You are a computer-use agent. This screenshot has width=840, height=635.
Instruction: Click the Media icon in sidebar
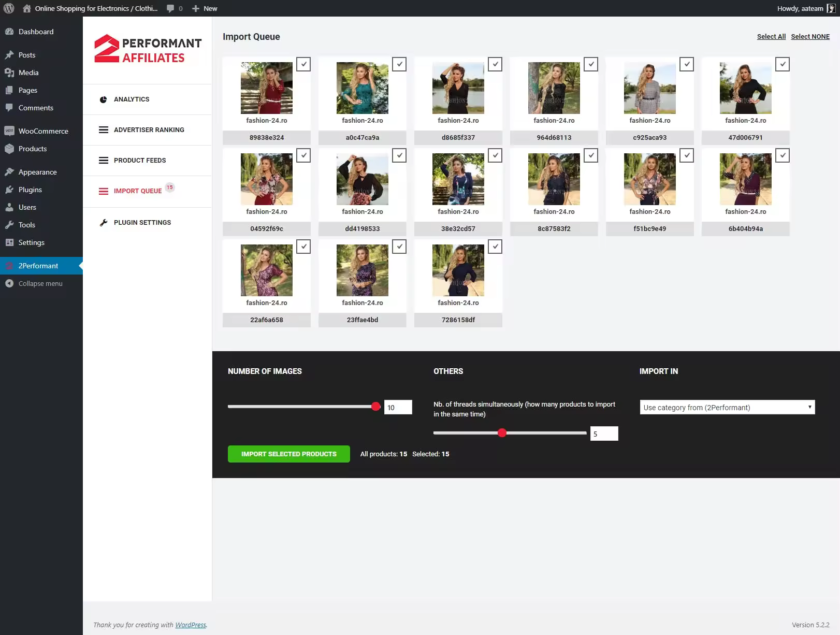(x=9, y=73)
